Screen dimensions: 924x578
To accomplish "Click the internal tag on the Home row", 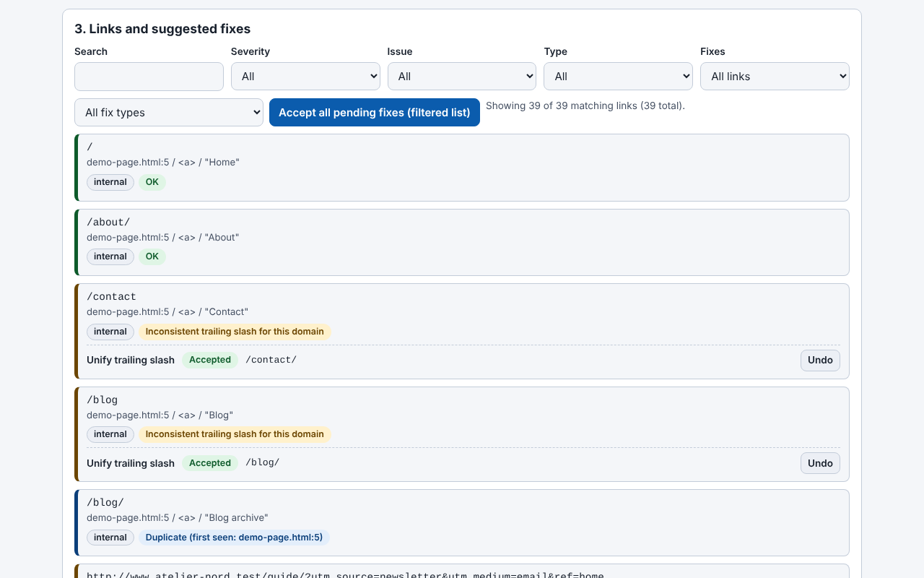I will tap(110, 182).
